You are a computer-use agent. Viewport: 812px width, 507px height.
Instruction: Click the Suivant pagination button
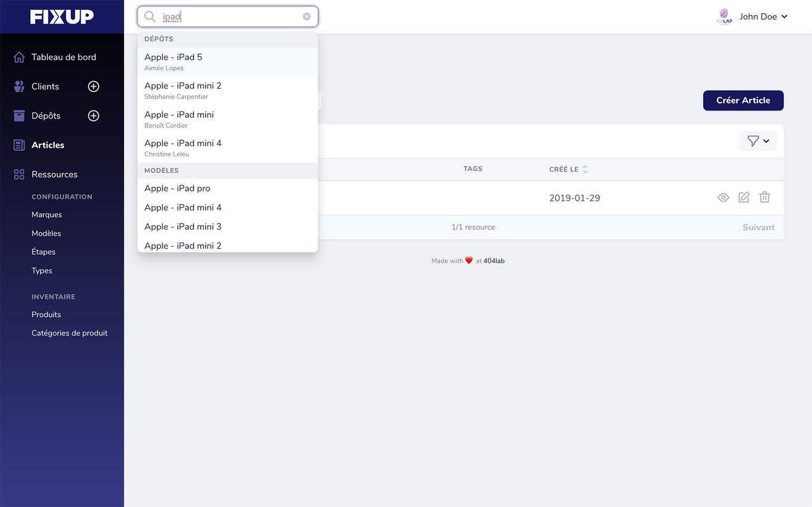pos(758,227)
